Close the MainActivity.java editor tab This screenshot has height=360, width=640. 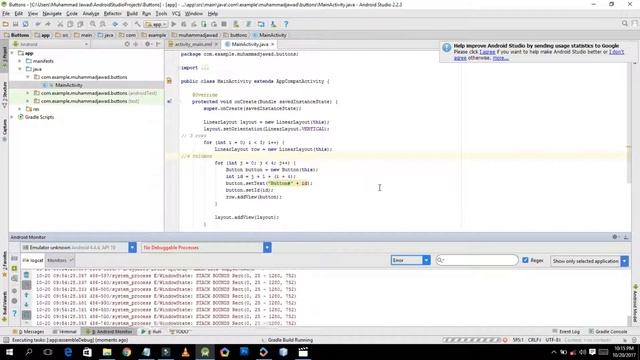[273, 44]
